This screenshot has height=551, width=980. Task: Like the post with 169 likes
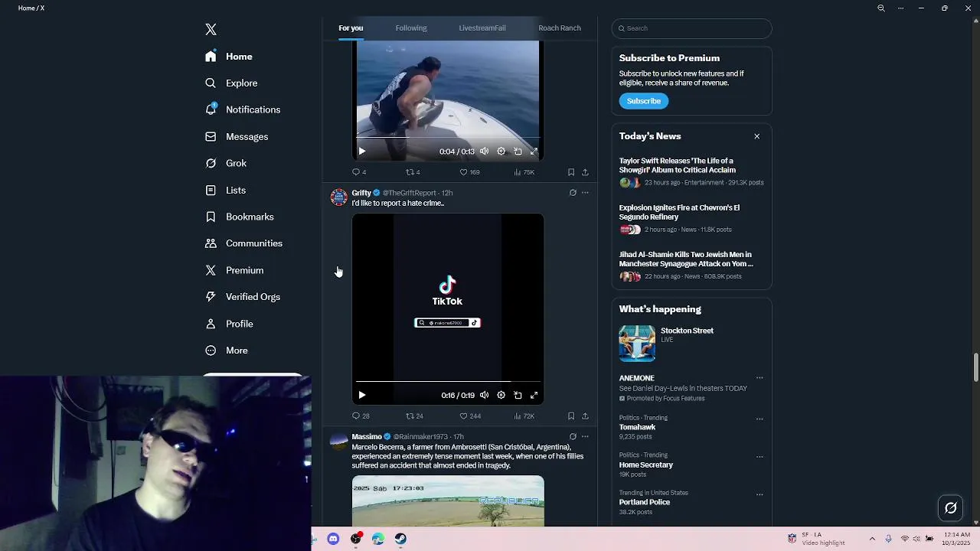click(x=469, y=172)
